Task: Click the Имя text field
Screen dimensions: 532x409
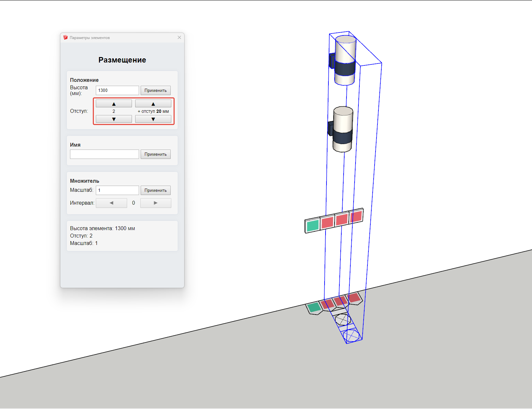Action: [104, 154]
